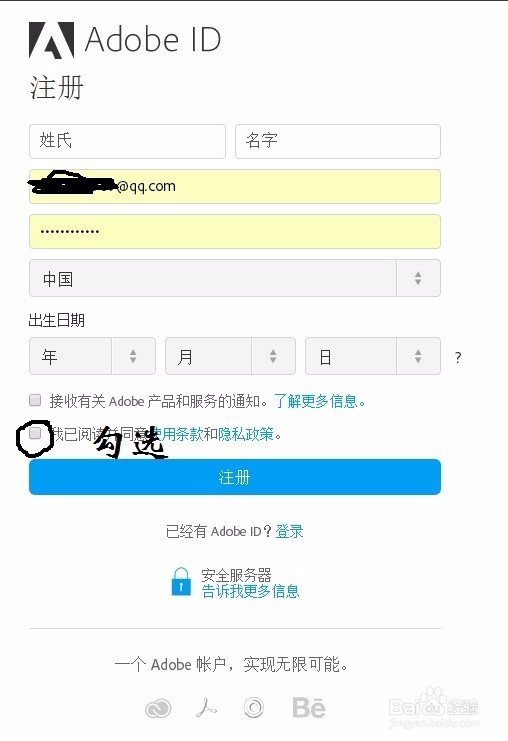
Task: Click the blue padlock security icon
Action: (x=181, y=582)
